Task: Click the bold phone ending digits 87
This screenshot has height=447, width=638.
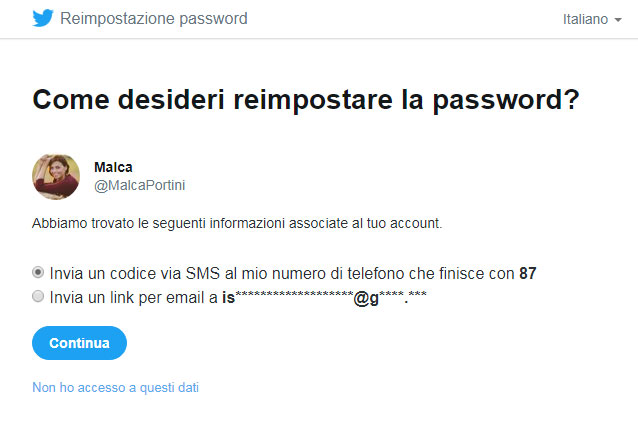Action: pos(528,273)
